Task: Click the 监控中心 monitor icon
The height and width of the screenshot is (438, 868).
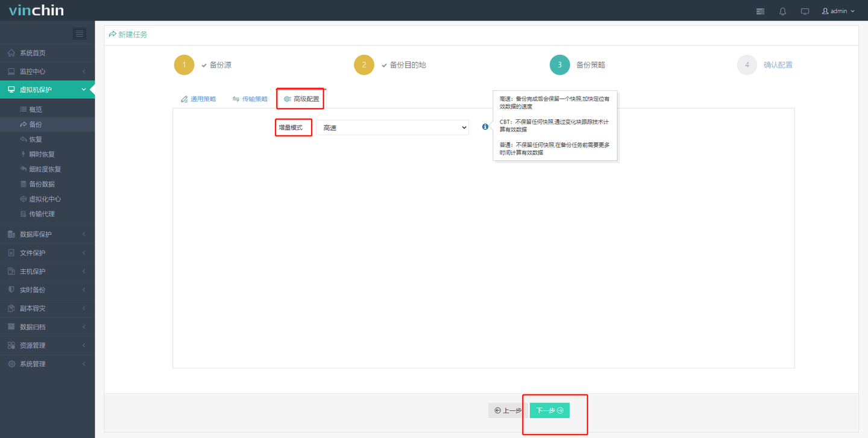Action: click(x=11, y=71)
